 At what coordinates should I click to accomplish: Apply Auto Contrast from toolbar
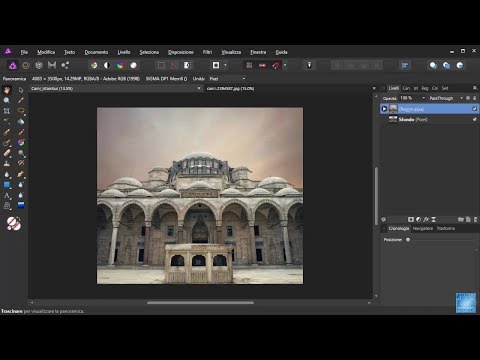107,65
